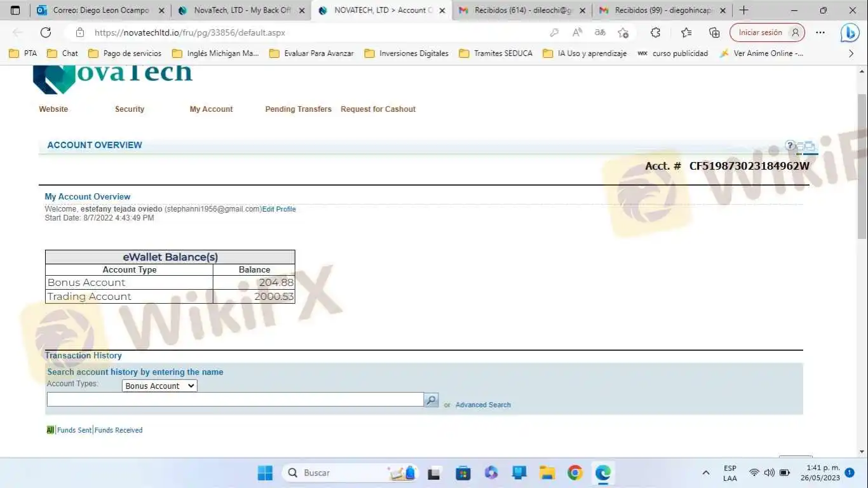The image size is (868, 488).
Task: Filter transactions by Funds Sent
Action: pos(74,430)
